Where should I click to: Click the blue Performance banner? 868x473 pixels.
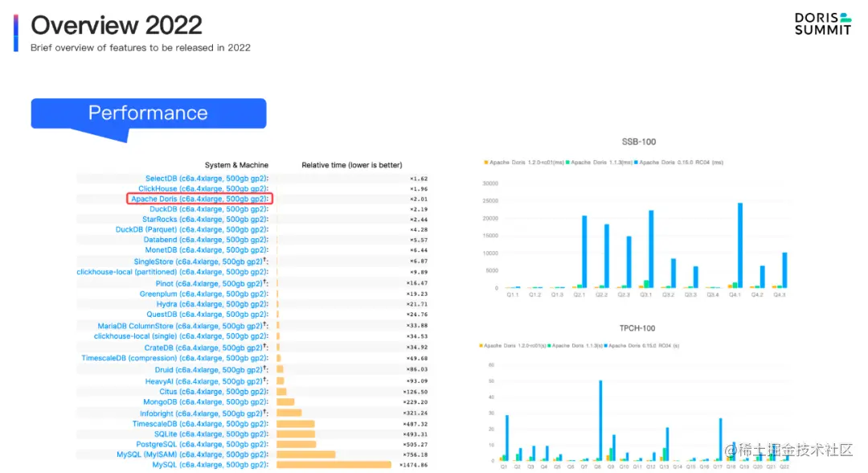(149, 113)
